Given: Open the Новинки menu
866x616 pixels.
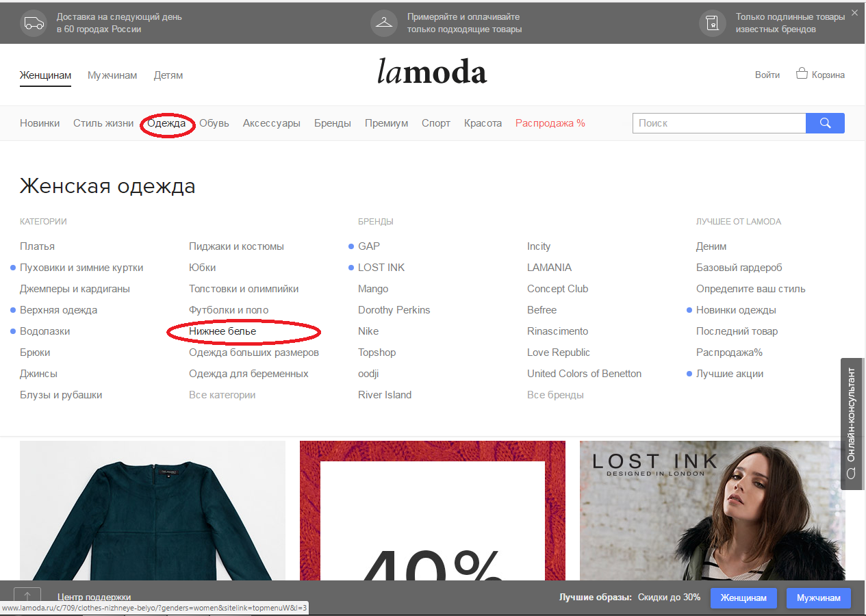Looking at the screenshot, I should pos(40,123).
